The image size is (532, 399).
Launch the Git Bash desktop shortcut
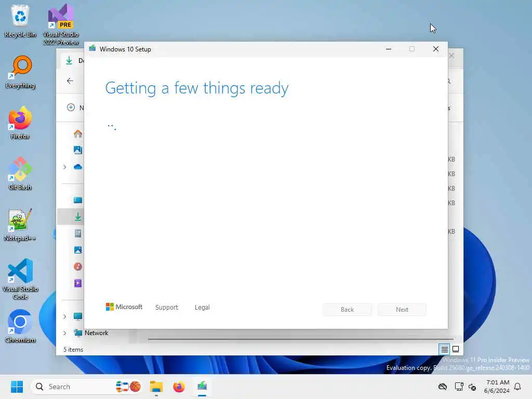coord(20,174)
